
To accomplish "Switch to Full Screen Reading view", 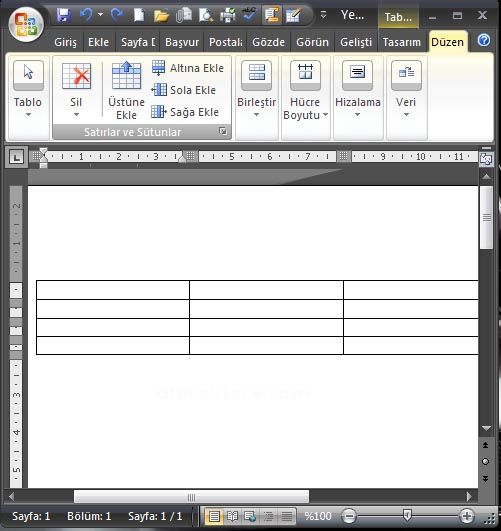I will pos(232,516).
